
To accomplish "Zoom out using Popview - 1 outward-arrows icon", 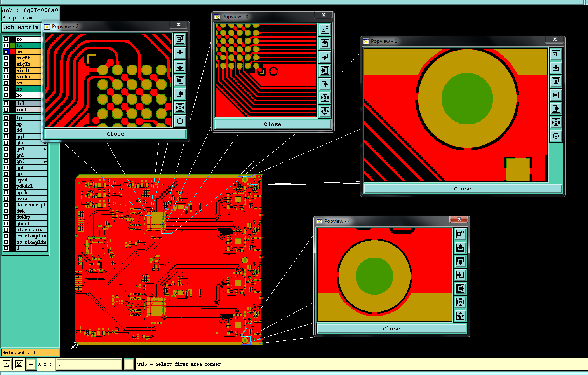I will (x=556, y=136).
